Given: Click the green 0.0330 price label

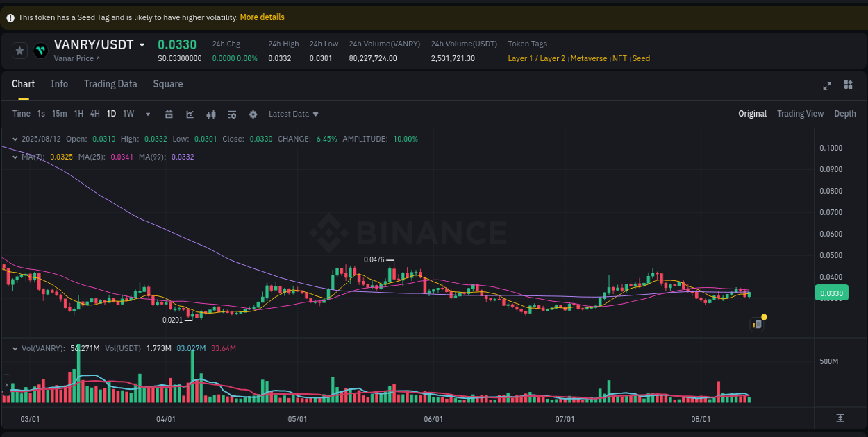Looking at the screenshot, I should 831,293.
